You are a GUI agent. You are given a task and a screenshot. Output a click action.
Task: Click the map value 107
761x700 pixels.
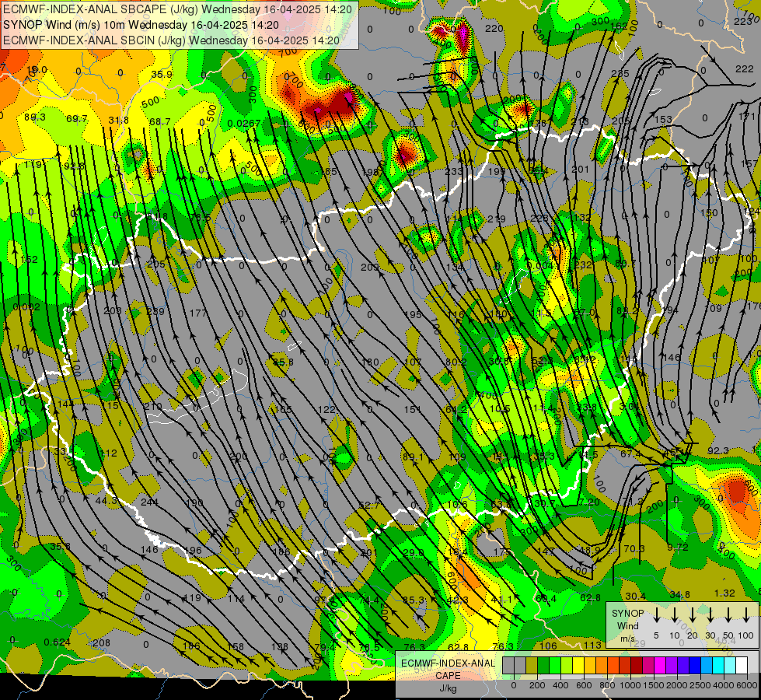(413, 362)
